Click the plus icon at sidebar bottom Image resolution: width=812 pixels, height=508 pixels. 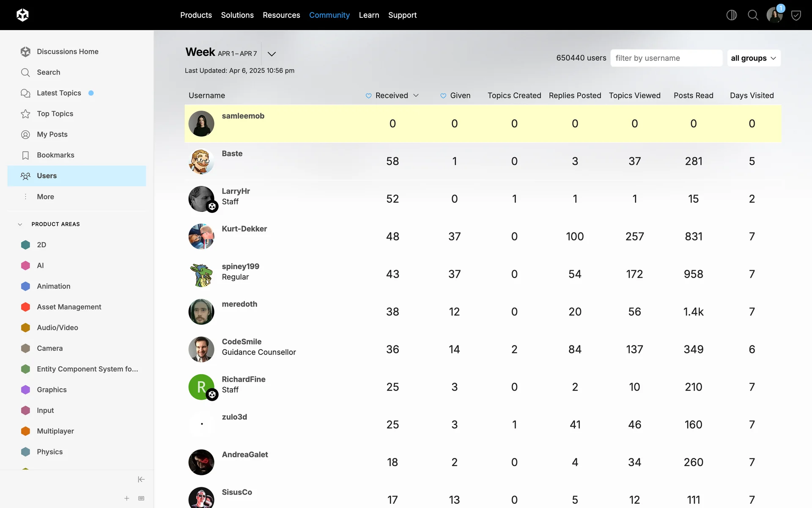click(x=126, y=498)
